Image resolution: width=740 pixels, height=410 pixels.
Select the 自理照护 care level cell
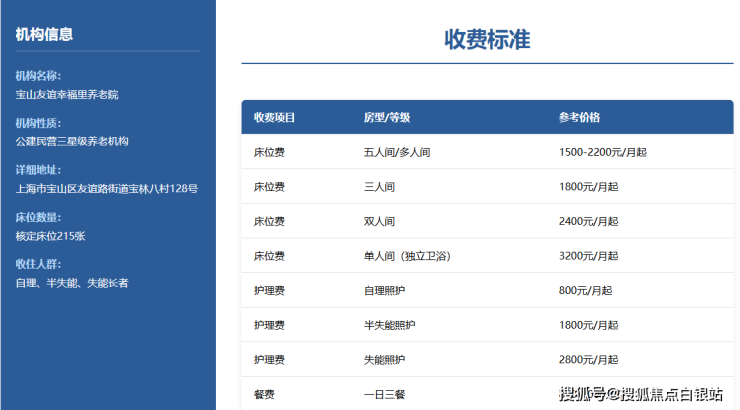384,291
